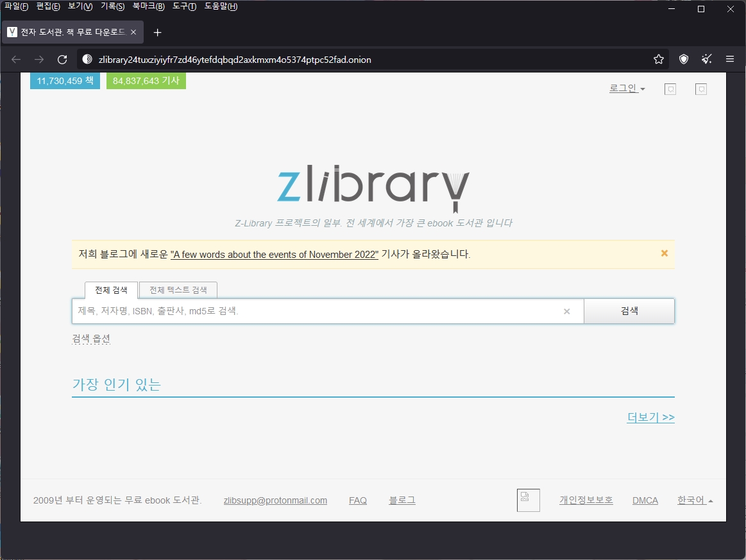The height and width of the screenshot is (560, 746).
Task: Dismiss the blog announcement banner
Action: click(x=664, y=253)
